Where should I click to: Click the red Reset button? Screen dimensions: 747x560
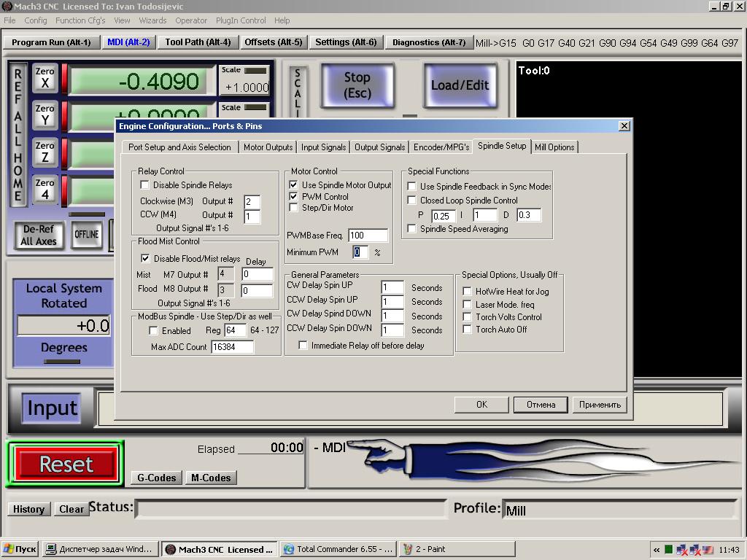point(66,464)
